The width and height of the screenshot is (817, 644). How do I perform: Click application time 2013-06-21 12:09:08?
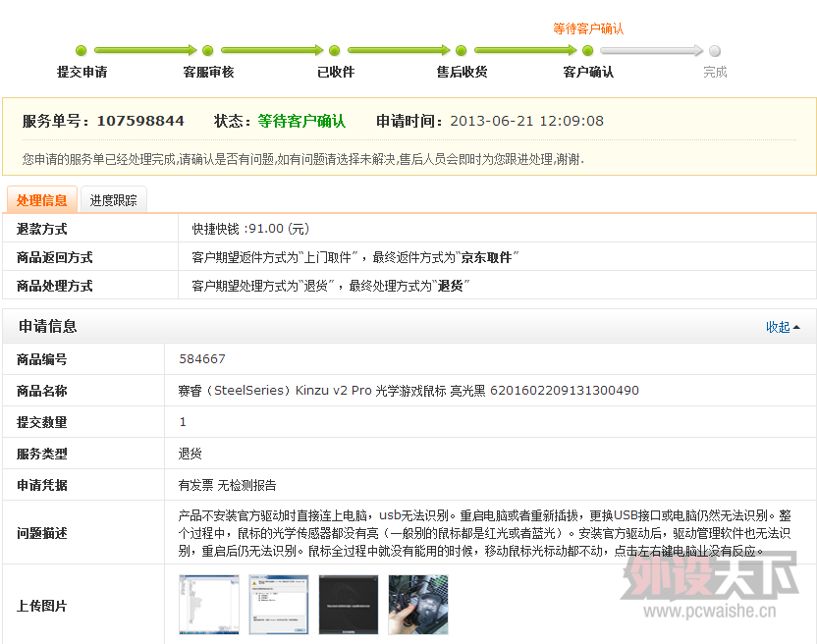pos(526,121)
